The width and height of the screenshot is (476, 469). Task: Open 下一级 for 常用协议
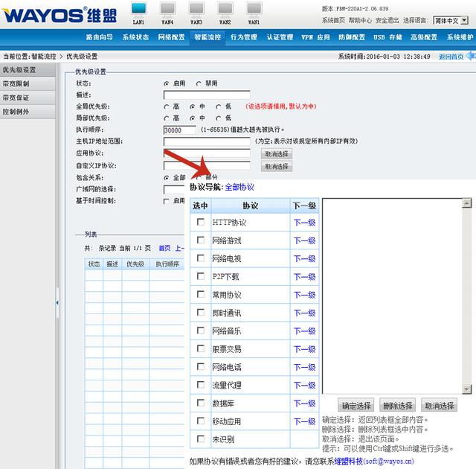pyautogui.click(x=304, y=295)
